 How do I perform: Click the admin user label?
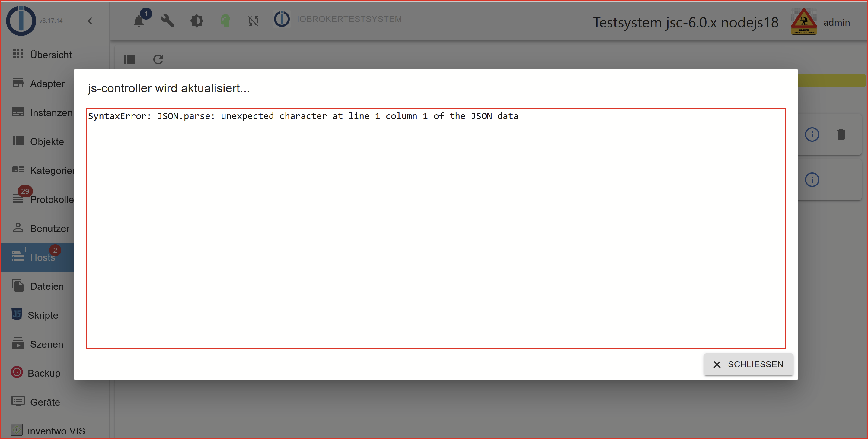[x=836, y=22]
